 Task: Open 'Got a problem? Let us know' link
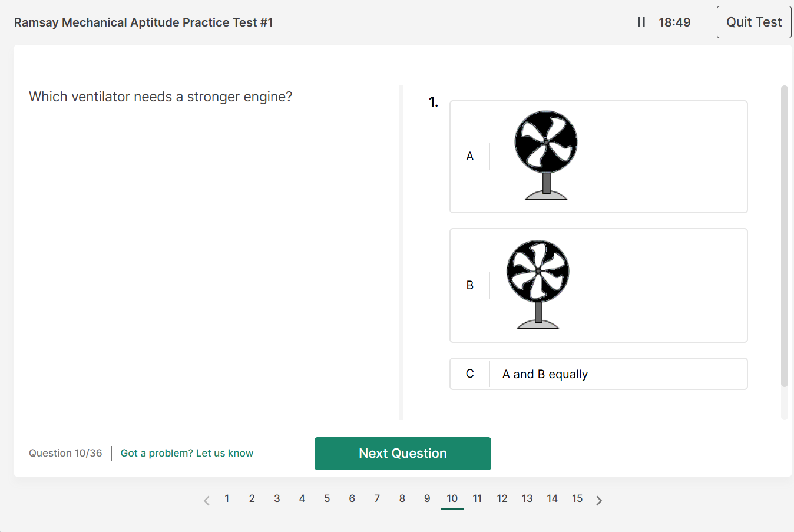[187, 453]
